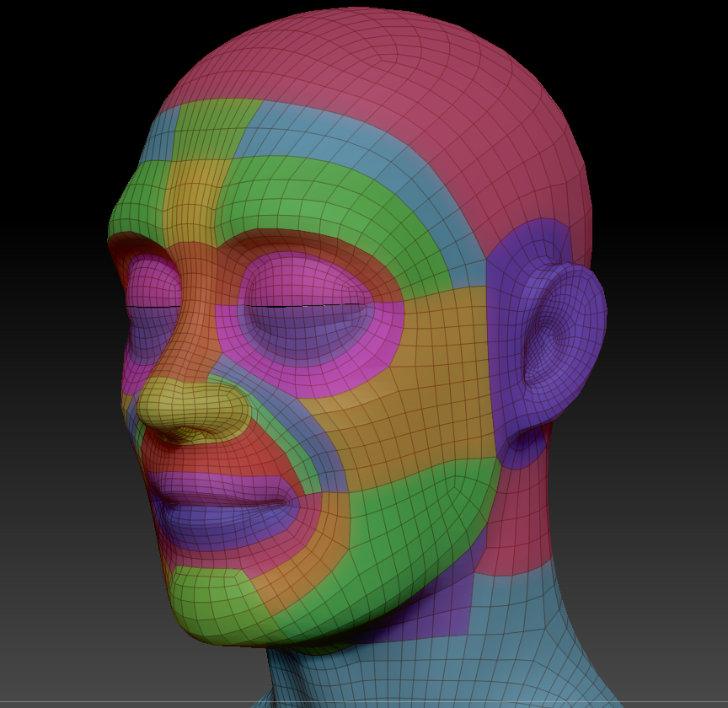Viewport: 728px width, 708px height.
Task: Select the purple ear polygroup
Action: point(548,344)
